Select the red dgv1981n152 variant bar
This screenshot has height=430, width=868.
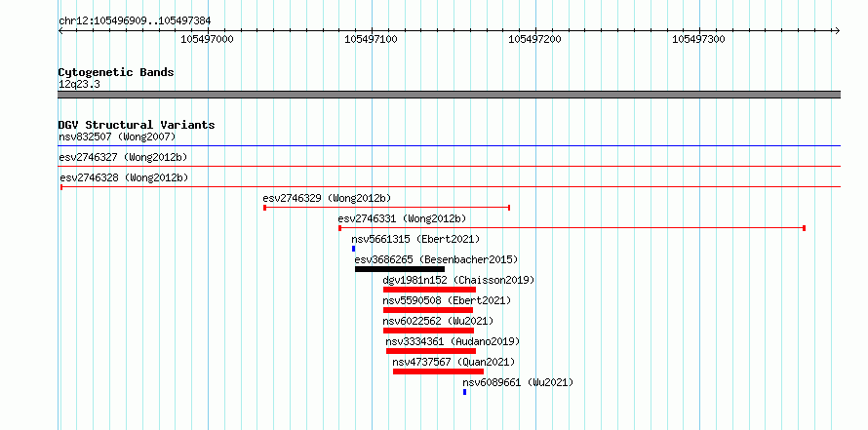point(429,290)
